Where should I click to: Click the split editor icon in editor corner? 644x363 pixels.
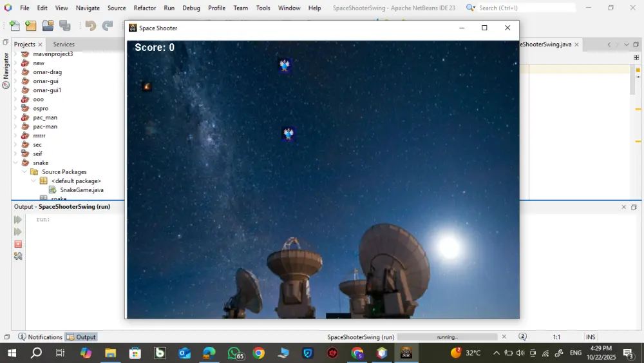[636, 57]
